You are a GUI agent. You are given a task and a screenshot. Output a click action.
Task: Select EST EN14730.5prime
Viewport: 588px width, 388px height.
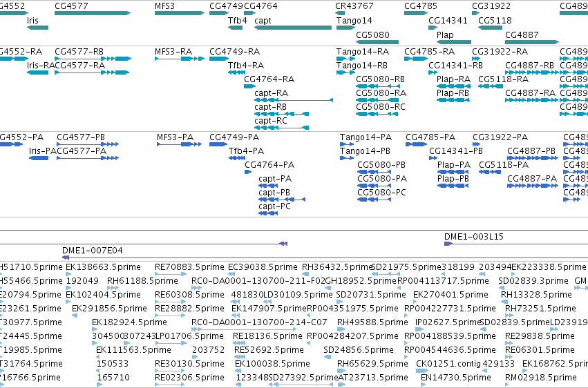[455, 378]
